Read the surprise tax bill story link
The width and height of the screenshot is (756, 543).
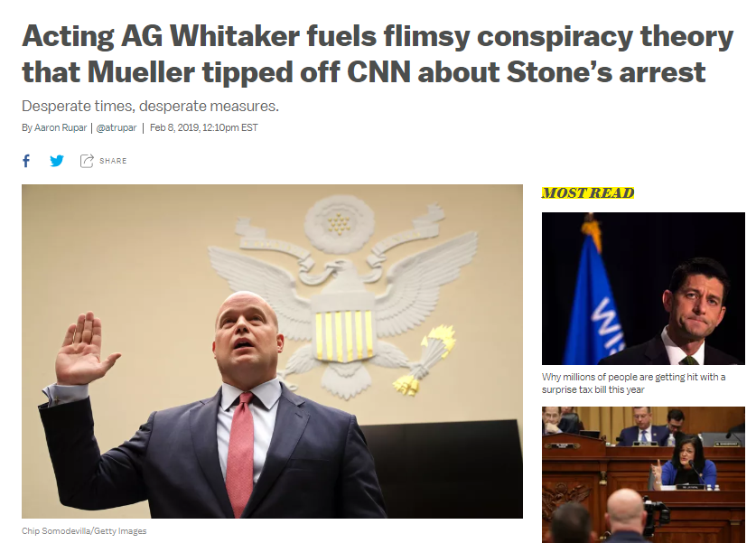pyautogui.click(x=633, y=383)
